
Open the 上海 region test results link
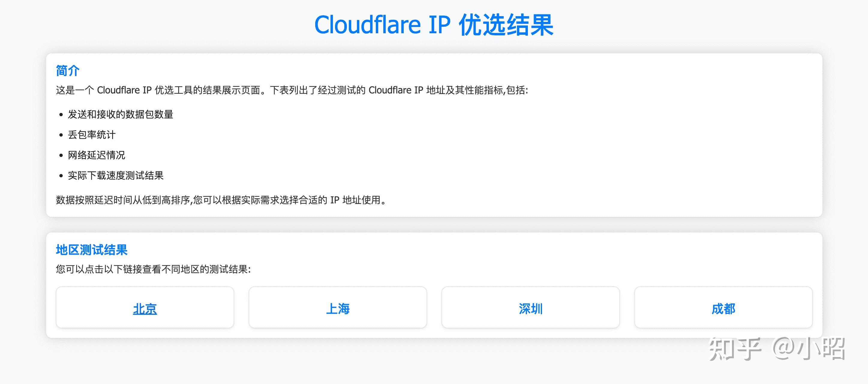coord(339,309)
